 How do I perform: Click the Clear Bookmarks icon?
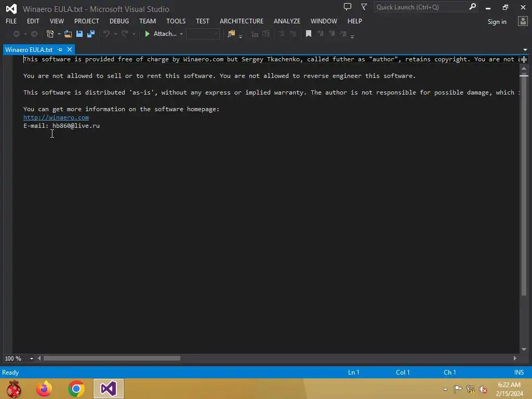(343, 34)
